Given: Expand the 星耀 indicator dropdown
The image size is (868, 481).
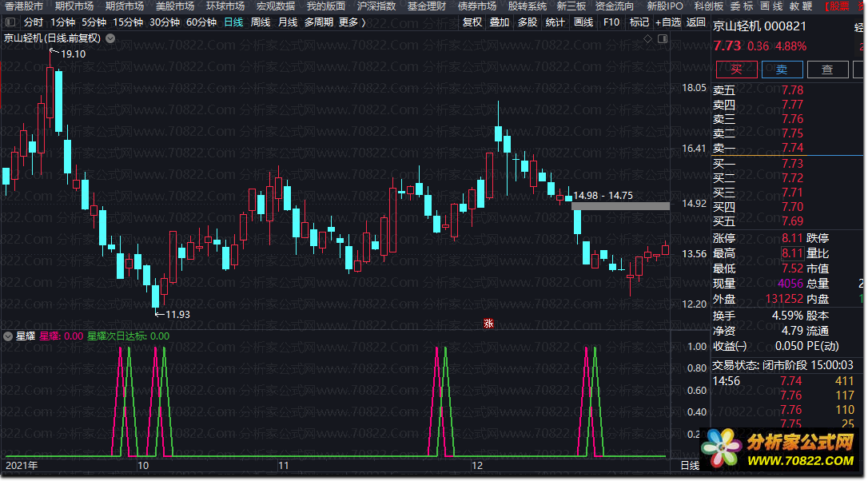Looking at the screenshot, I should tap(8, 336).
